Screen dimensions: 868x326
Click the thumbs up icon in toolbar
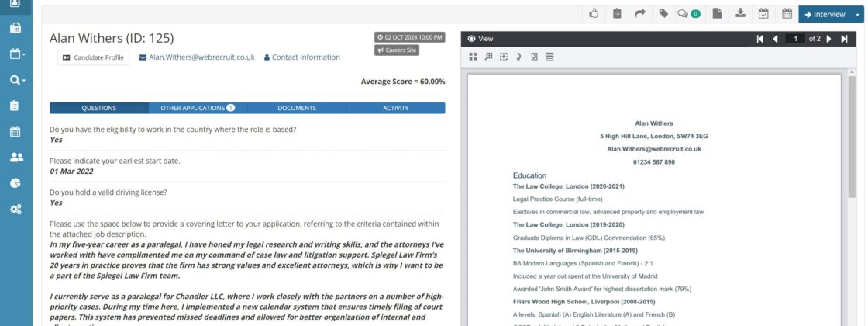pos(594,14)
